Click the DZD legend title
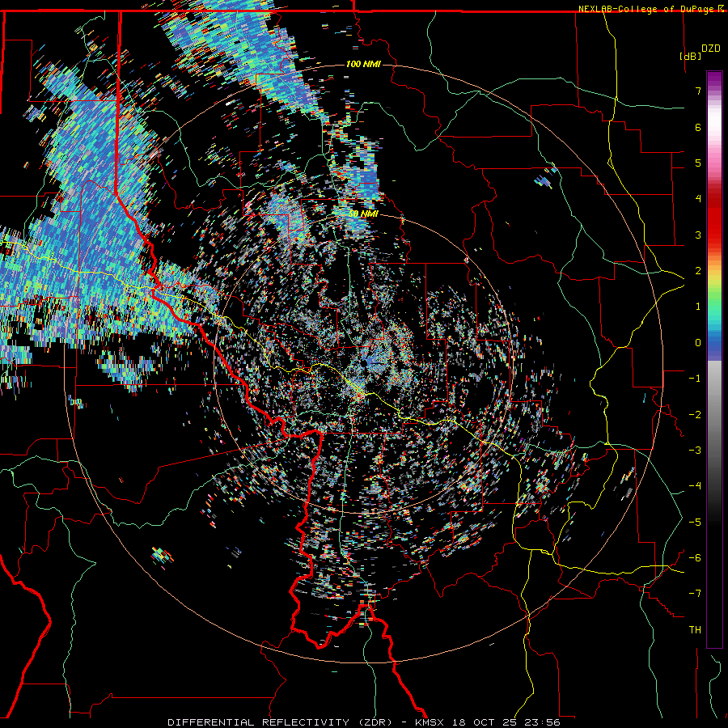Screen dimensions: 728x728 point(711,49)
